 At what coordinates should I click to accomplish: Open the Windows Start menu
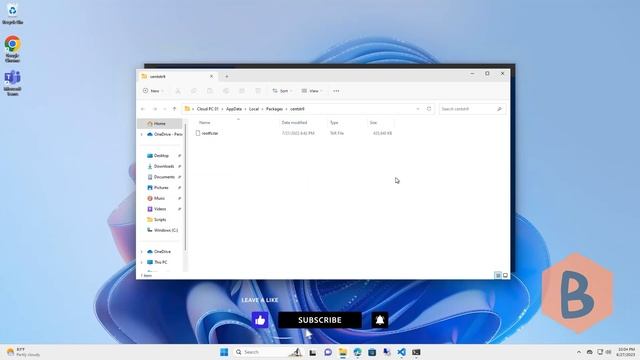click(224, 352)
